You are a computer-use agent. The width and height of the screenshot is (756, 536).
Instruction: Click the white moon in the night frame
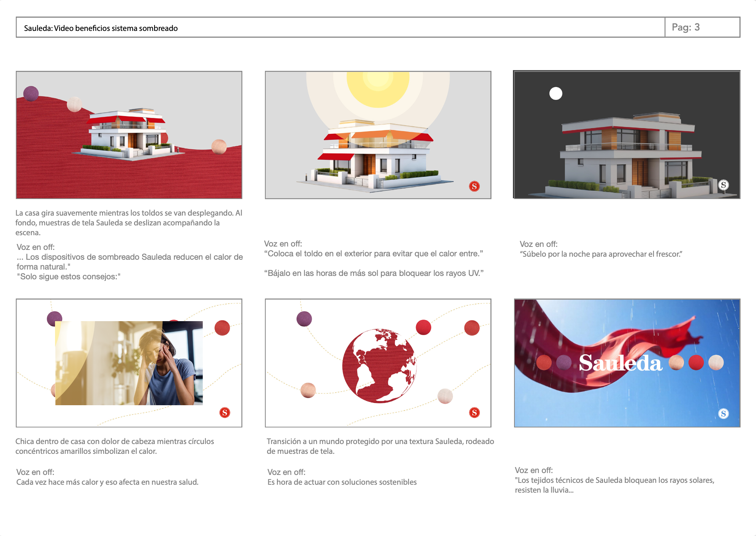click(x=556, y=93)
